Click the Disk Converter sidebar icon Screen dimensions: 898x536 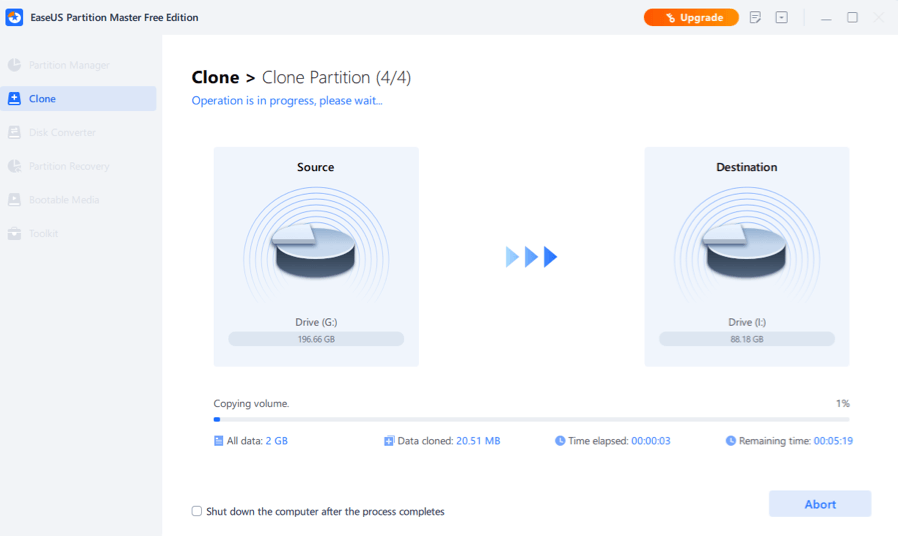point(14,132)
